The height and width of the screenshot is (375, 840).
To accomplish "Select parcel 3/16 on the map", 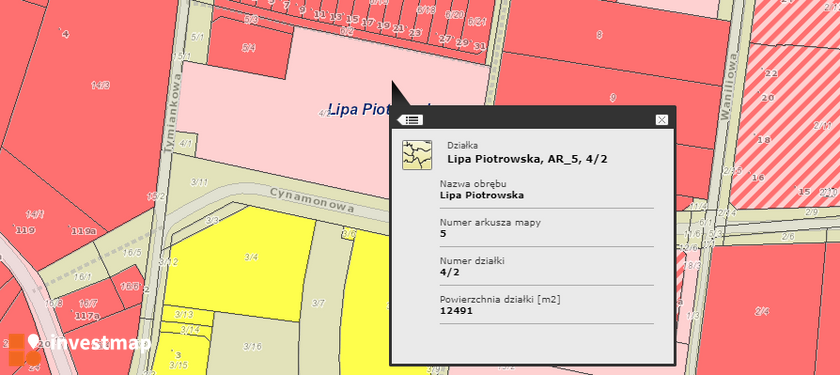I will pyautogui.click(x=252, y=347).
